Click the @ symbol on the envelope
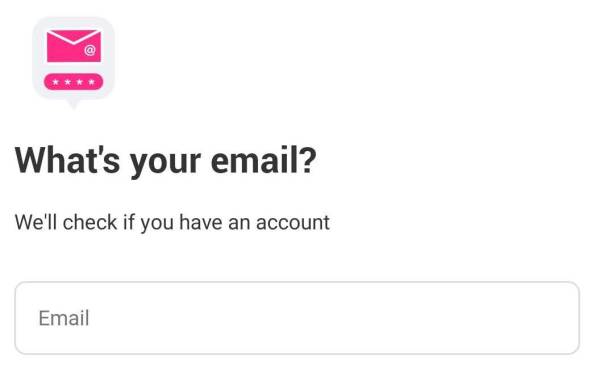Viewport: 600px width, 377px height. pyautogui.click(x=90, y=50)
